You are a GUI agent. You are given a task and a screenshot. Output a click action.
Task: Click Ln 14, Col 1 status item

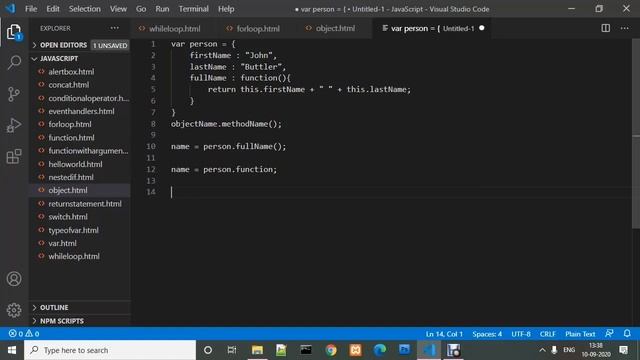click(444, 334)
